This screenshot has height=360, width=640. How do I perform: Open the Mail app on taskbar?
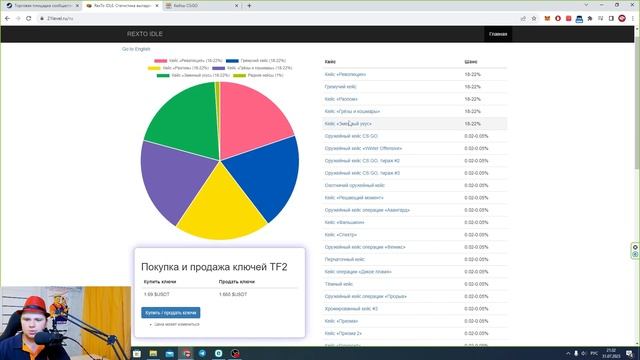coord(170,353)
